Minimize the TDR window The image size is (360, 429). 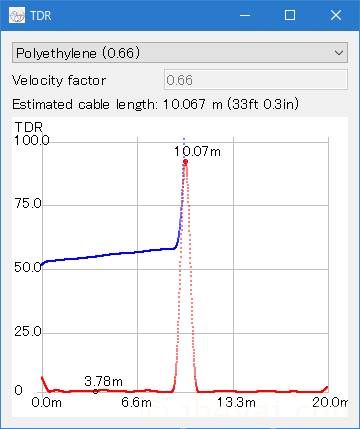point(245,15)
